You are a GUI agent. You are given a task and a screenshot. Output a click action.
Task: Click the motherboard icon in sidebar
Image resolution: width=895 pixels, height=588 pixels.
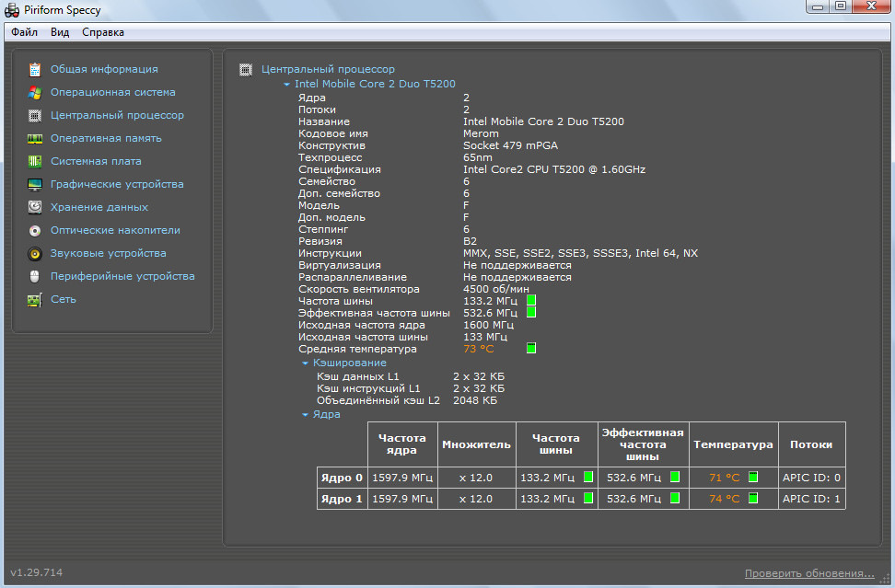point(35,161)
